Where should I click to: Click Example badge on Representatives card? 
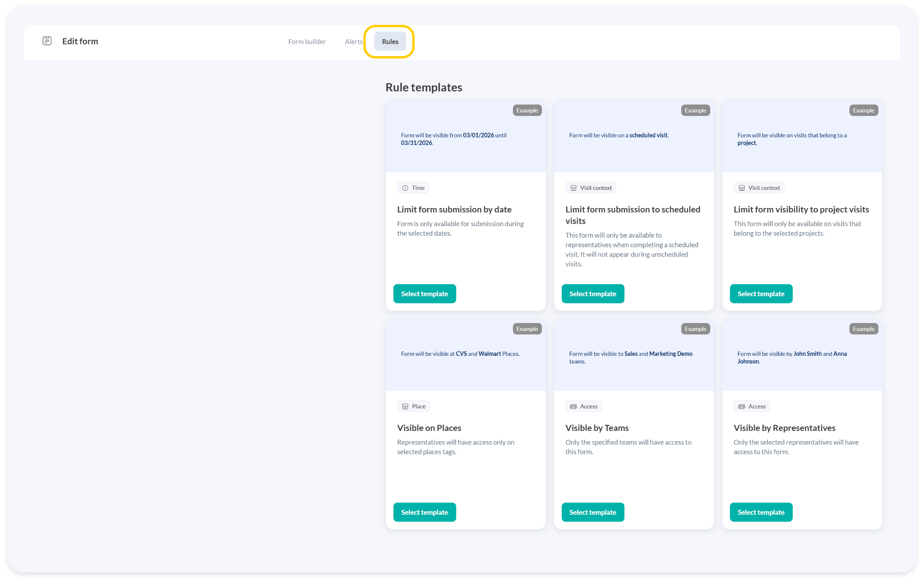pyautogui.click(x=863, y=329)
